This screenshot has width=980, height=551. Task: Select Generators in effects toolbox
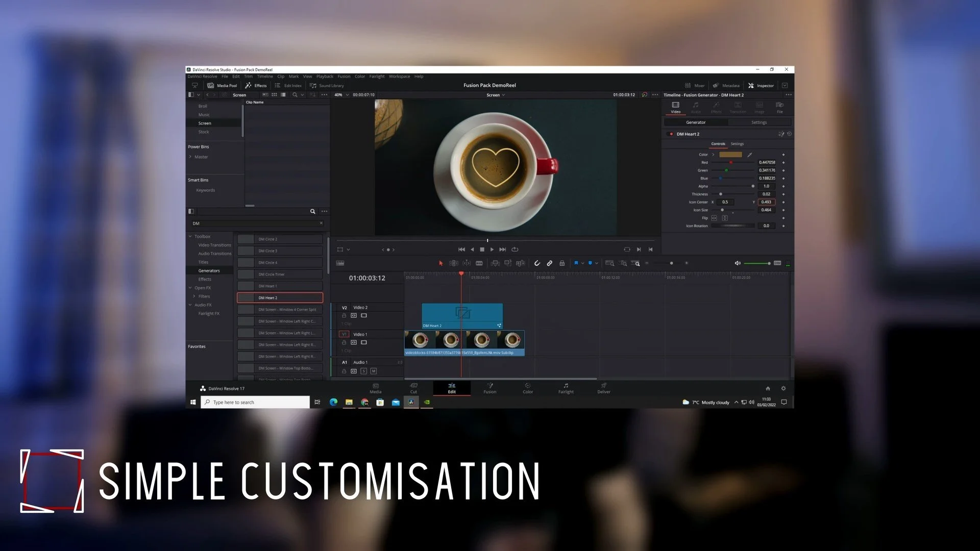209,271
